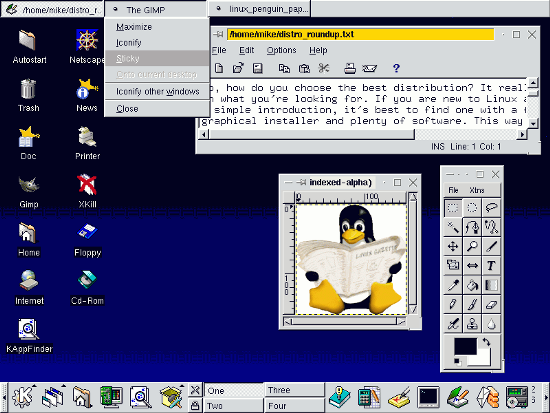Click the editor's horizontal scrollbar right arrow
The image size is (550, 413).
coord(523,134)
